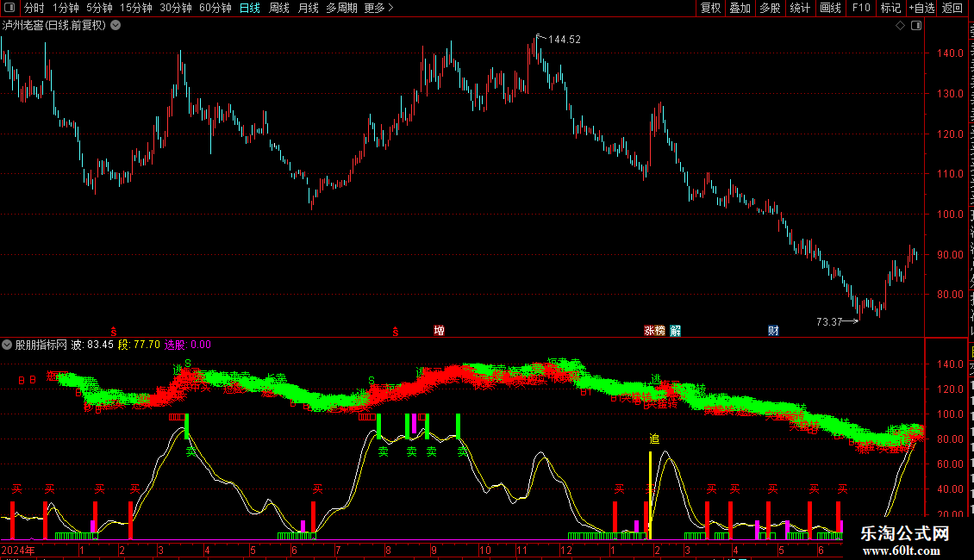Click the red S marker near August
This screenshot has width=974, height=560.
coord(395,332)
